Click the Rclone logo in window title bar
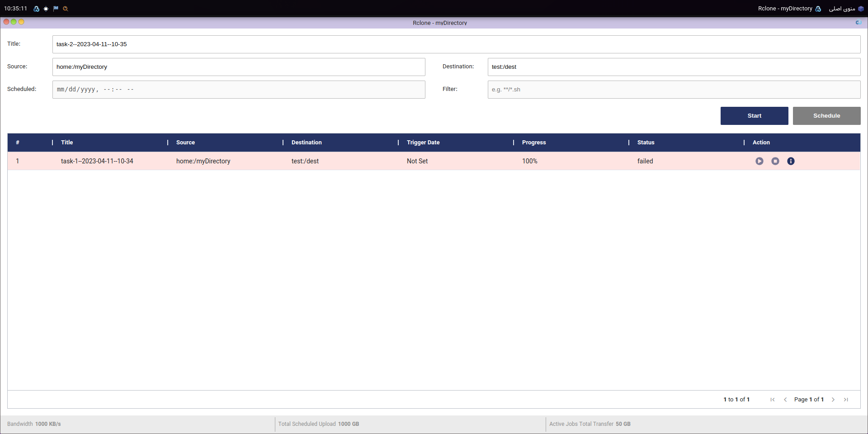This screenshot has width=868, height=434. pyautogui.click(x=858, y=23)
